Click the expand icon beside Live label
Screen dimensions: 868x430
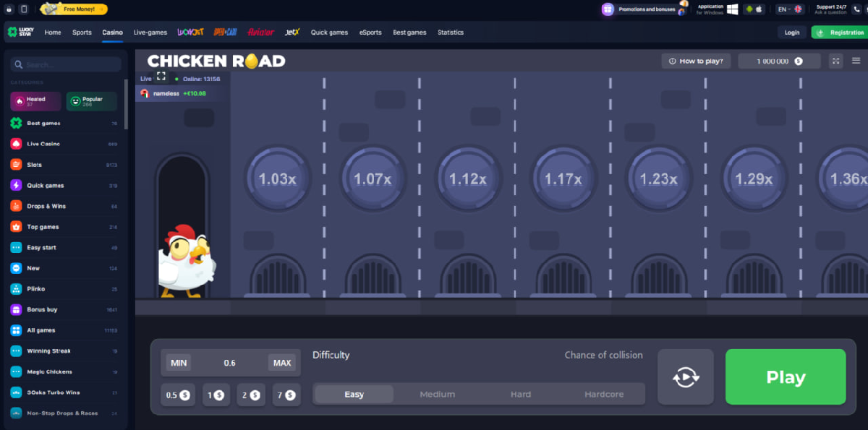(161, 77)
